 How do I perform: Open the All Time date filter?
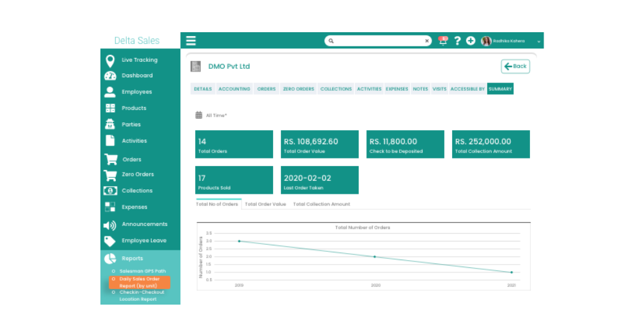[x=216, y=115]
